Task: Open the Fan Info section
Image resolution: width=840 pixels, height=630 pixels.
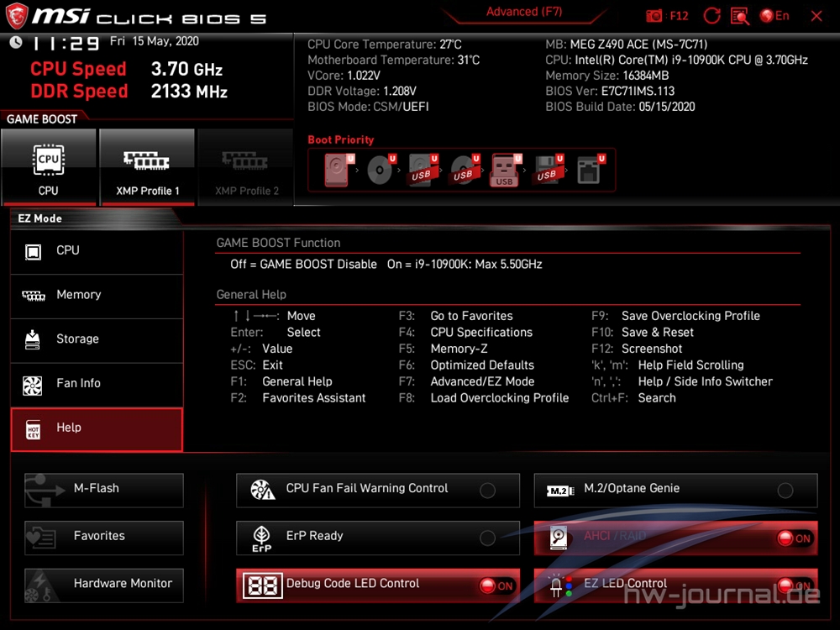Action: coord(97,385)
